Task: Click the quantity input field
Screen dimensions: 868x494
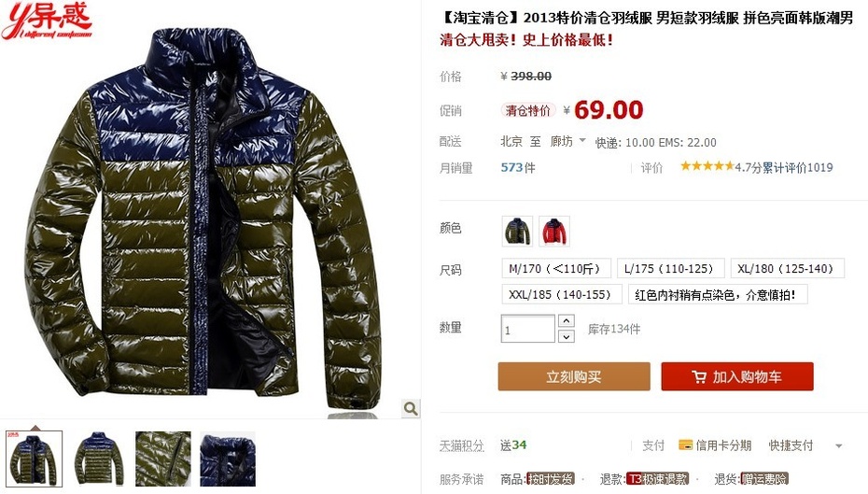Action: pos(528,329)
